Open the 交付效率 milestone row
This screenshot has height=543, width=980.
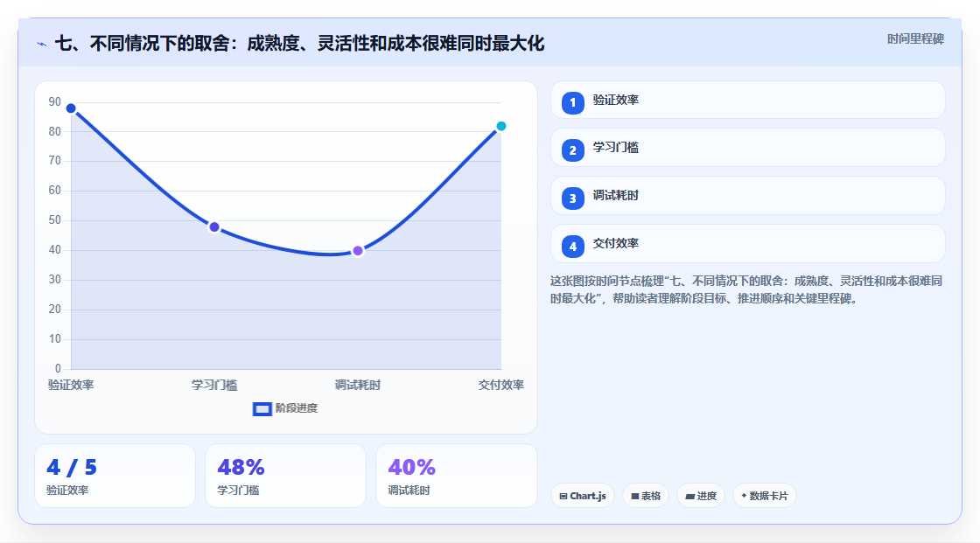(x=747, y=244)
